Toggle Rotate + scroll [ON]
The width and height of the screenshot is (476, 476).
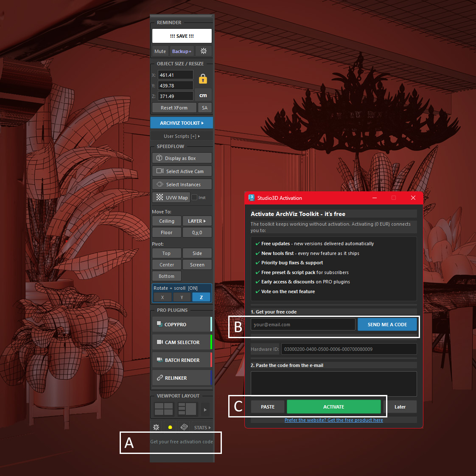(176, 288)
